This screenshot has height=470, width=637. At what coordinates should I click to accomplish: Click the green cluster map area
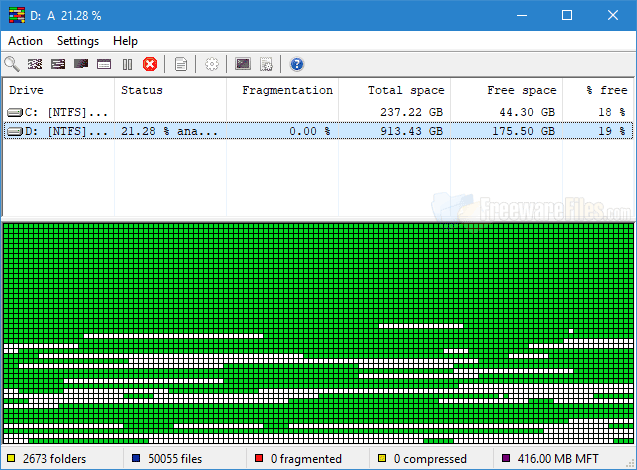pyautogui.click(x=318, y=333)
